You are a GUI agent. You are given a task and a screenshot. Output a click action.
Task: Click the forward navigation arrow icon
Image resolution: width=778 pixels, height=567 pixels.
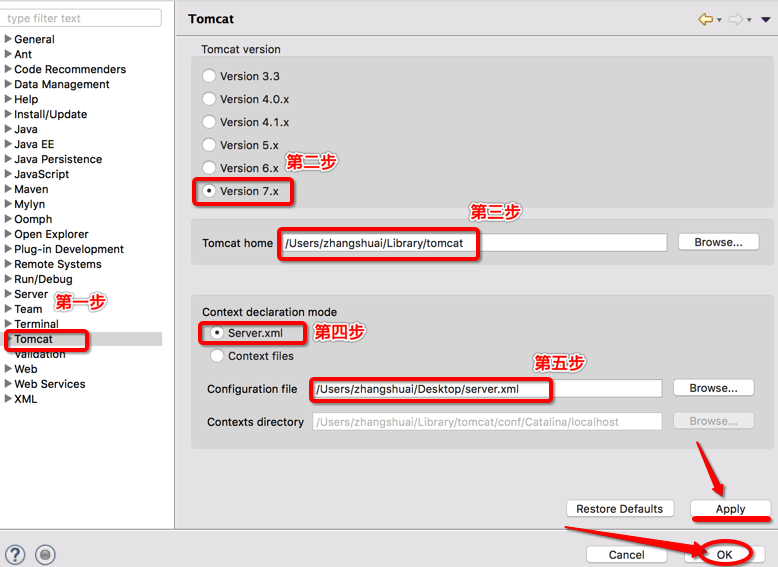pyautogui.click(x=735, y=19)
